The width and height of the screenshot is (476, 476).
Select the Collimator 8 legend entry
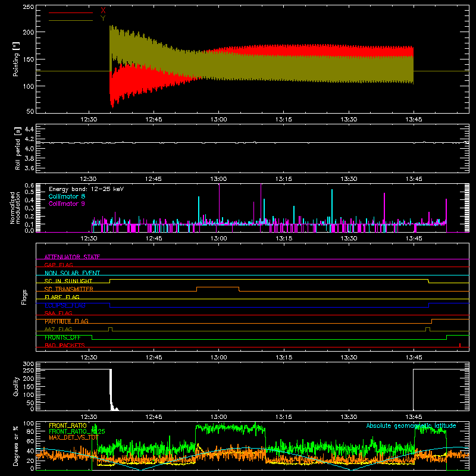[67, 196]
